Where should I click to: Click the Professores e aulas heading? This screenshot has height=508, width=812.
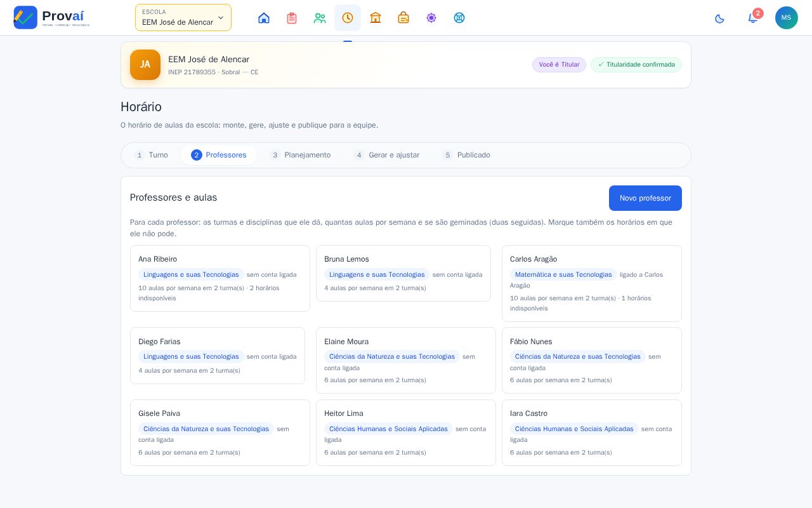click(x=174, y=197)
